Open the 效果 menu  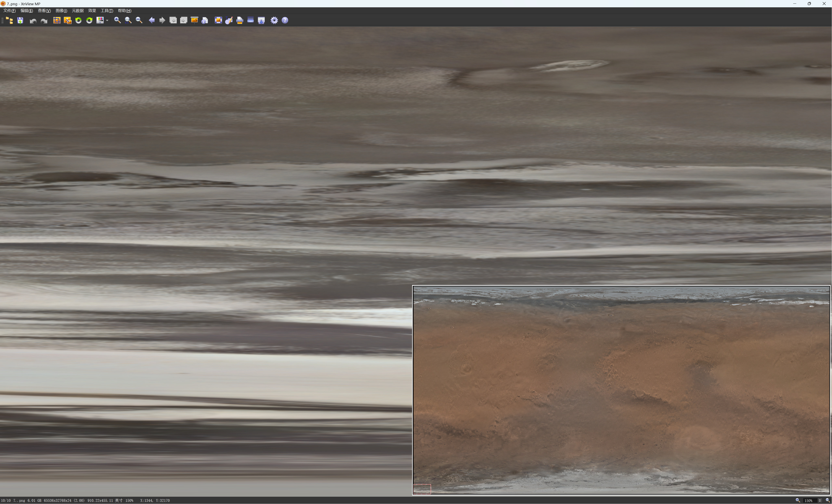(92, 11)
